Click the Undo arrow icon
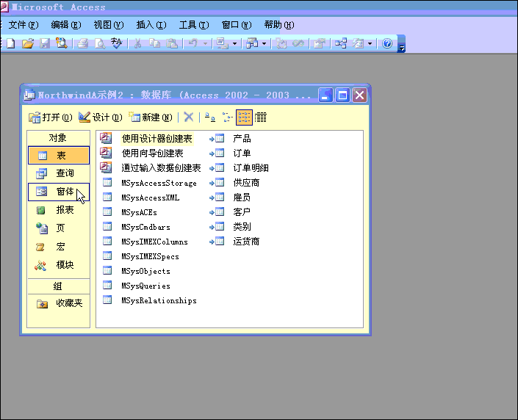The image size is (518, 420). pyautogui.click(x=193, y=43)
